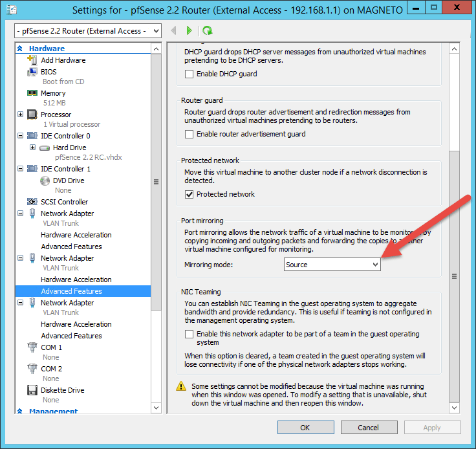Image resolution: width=476 pixels, height=449 pixels.
Task: Open the virtual machine selector dropdown
Action: coord(88,30)
